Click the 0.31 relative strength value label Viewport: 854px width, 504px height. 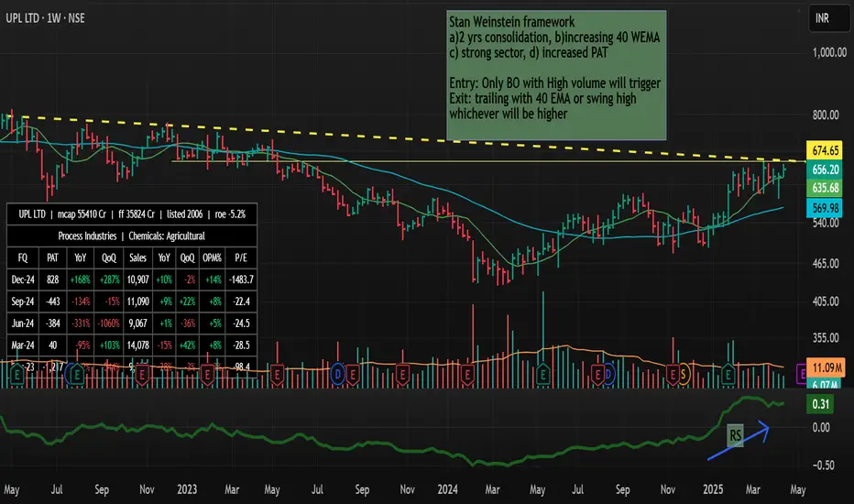tap(820, 404)
